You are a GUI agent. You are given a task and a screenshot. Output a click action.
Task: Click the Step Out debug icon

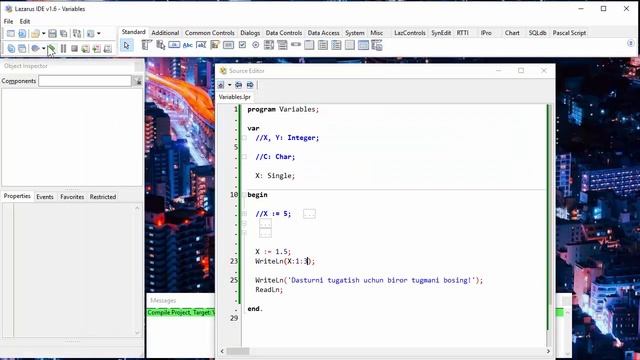pos(108,49)
